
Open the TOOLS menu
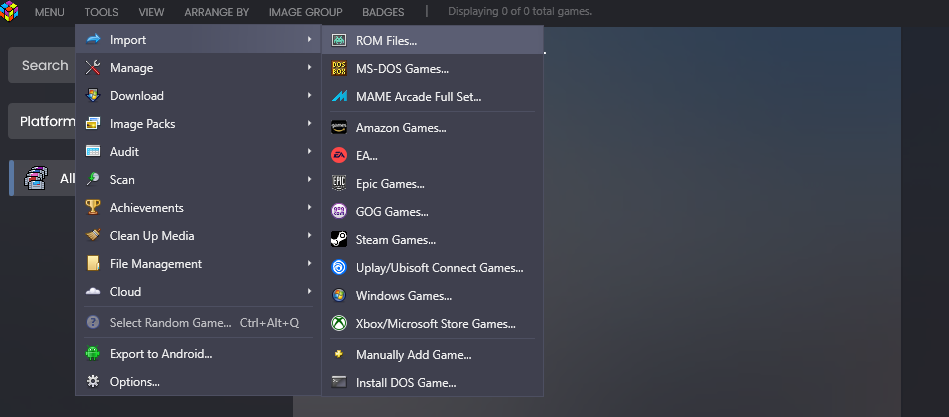(102, 12)
